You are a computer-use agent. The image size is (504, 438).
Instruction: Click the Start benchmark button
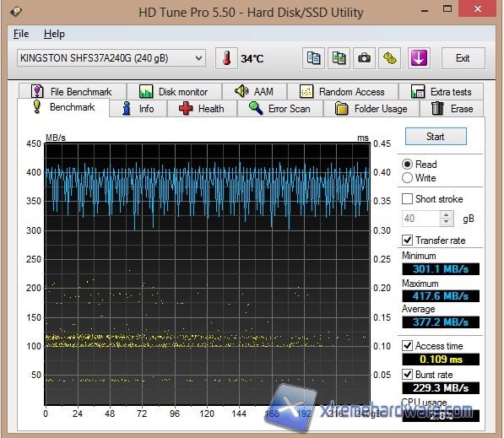[x=436, y=137]
